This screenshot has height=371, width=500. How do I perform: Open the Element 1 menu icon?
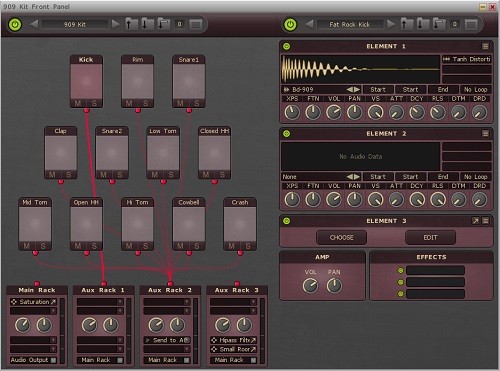pos(485,46)
